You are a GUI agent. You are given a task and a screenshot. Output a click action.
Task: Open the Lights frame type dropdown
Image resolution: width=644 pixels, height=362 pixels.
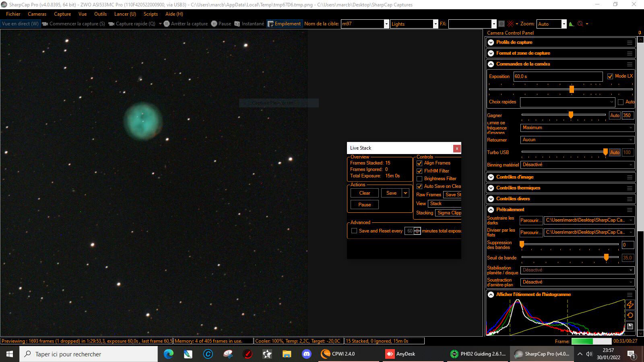pos(414,24)
